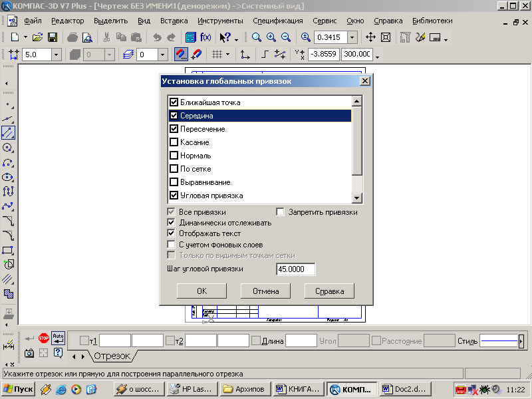
Task: Click the Show all fit icon
Action: click(x=386, y=37)
